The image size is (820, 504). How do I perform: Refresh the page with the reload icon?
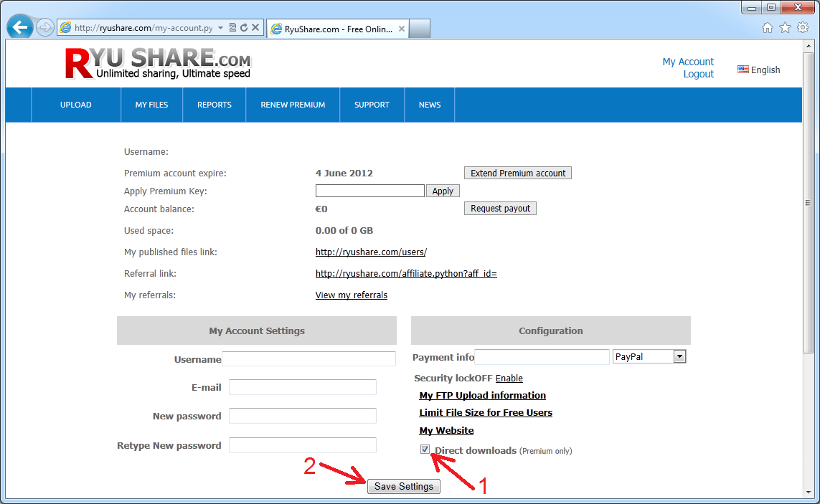244,28
